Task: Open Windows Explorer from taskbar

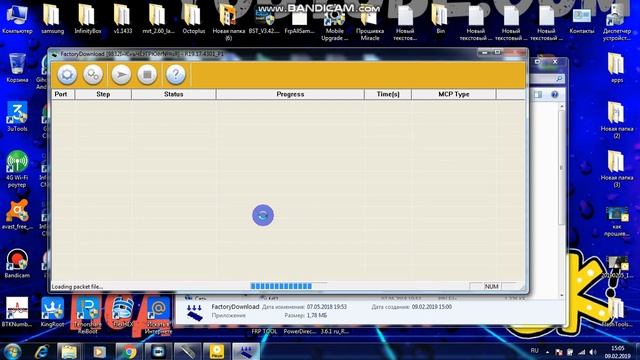Action: (69, 352)
